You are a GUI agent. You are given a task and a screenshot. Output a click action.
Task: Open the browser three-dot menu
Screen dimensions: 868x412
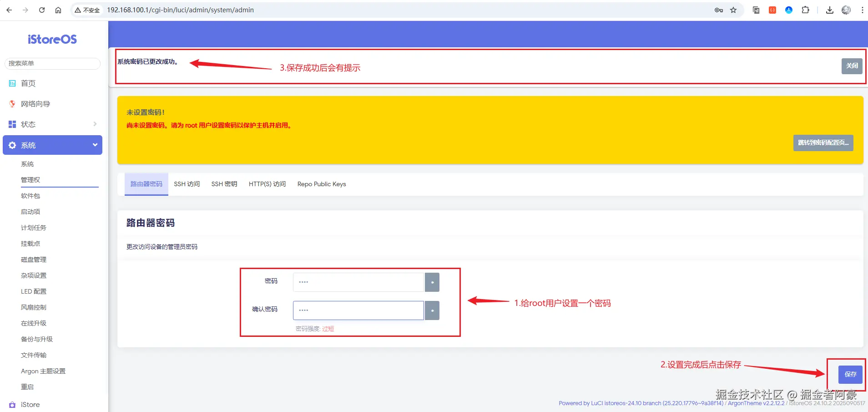pyautogui.click(x=862, y=10)
